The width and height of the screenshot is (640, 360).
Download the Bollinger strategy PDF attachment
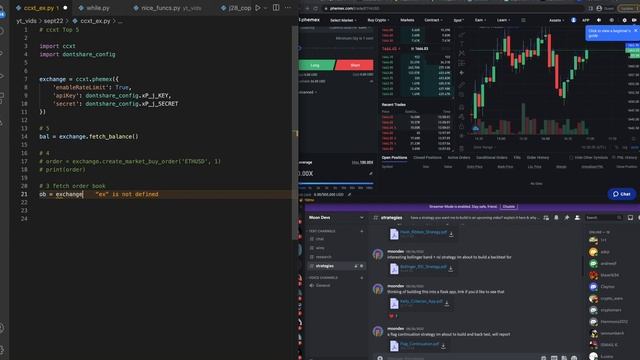(x=451, y=269)
